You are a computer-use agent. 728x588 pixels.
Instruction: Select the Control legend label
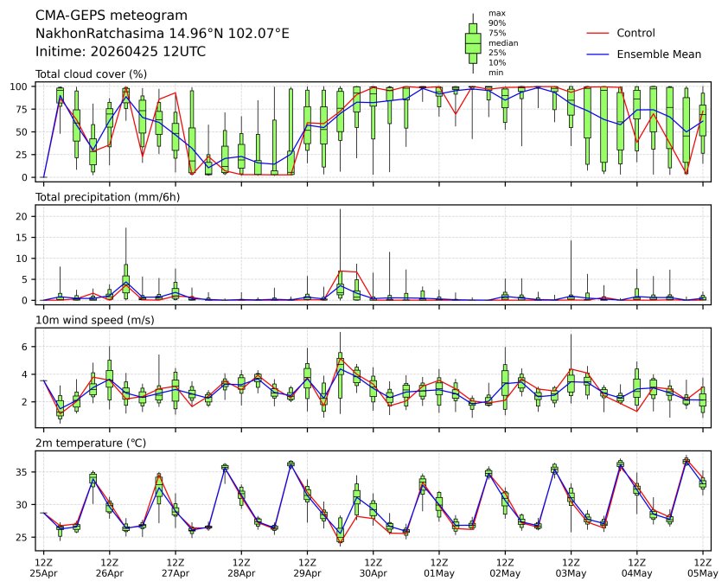point(635,33)
